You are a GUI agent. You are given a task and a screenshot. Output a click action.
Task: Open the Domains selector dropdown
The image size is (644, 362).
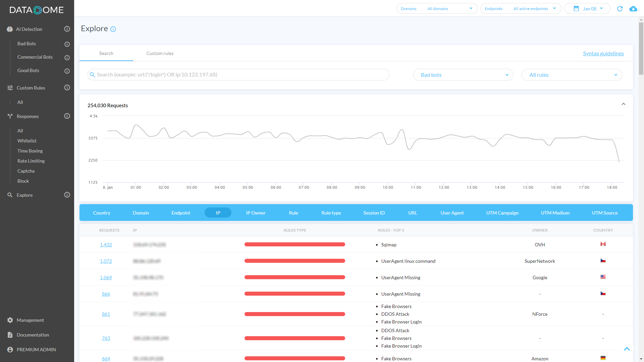[x=437, y=9]
